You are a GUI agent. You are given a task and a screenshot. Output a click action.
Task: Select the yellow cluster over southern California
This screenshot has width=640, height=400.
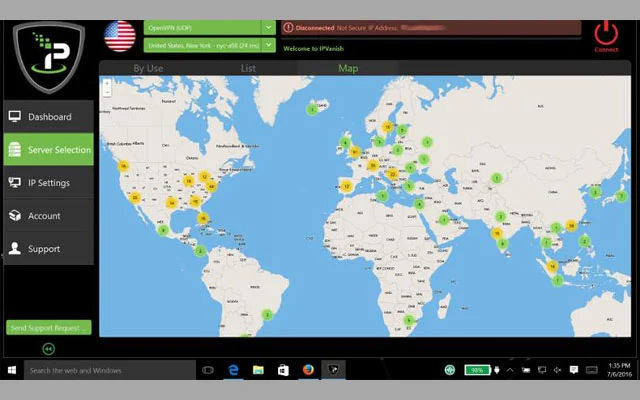(x=135, y=198)
